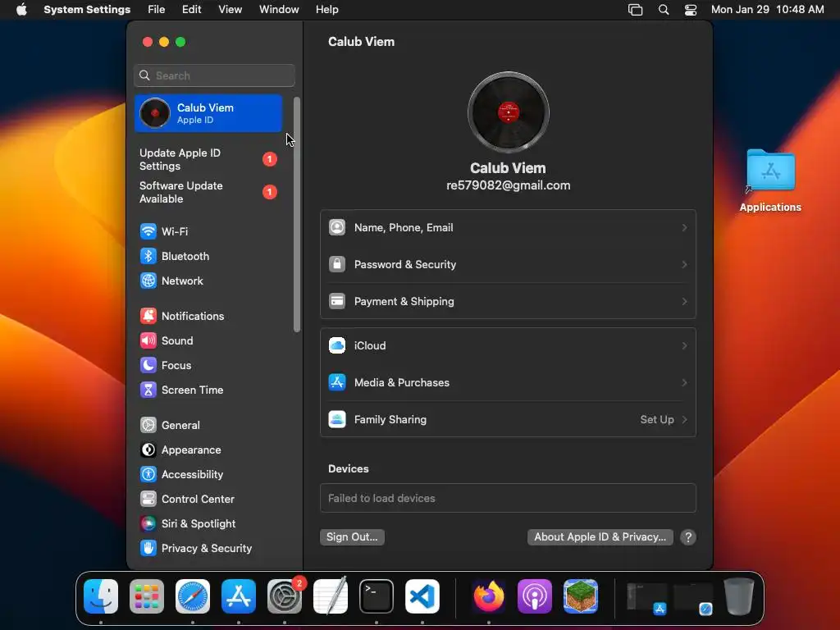Expand Name, Phone, Email row
Screen dimensions: 840x630
509,228
